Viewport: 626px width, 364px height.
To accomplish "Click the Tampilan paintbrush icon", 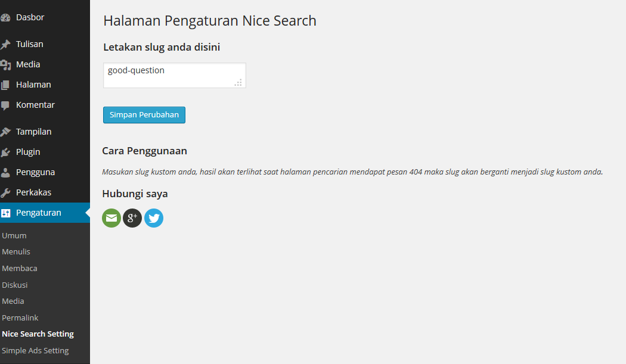I will pos(5,132).
